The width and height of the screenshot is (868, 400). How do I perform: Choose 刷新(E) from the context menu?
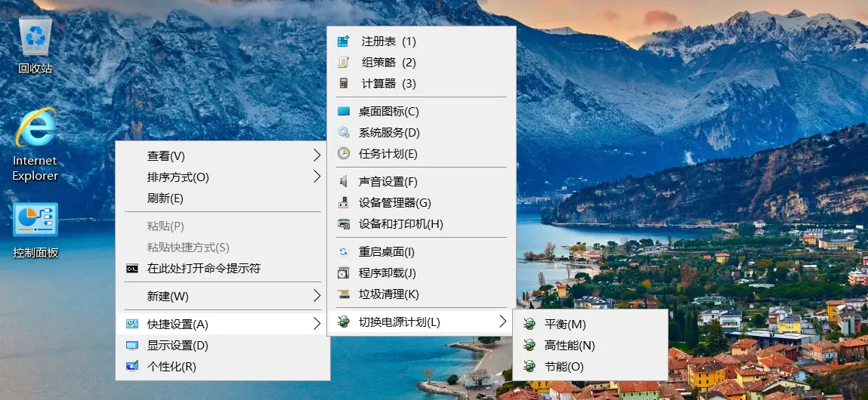coord(223,198)
